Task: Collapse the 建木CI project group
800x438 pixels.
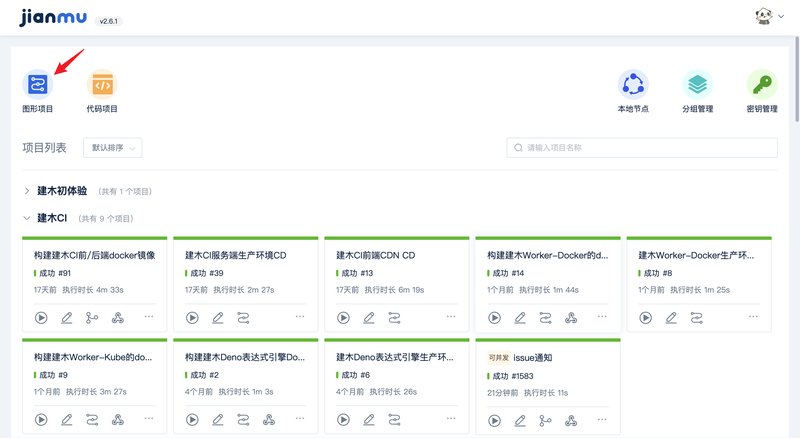Action: pos(27,218)
